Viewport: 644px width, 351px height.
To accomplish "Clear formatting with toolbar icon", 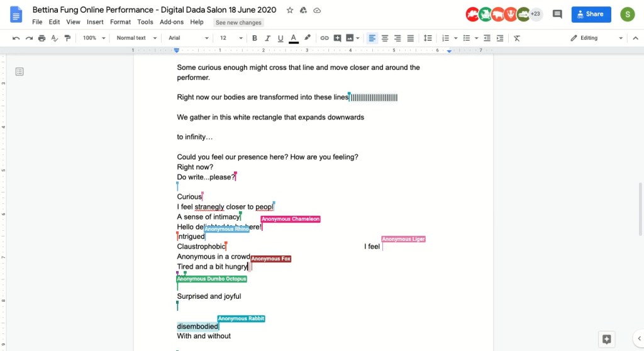I will [x=517, y=38].
